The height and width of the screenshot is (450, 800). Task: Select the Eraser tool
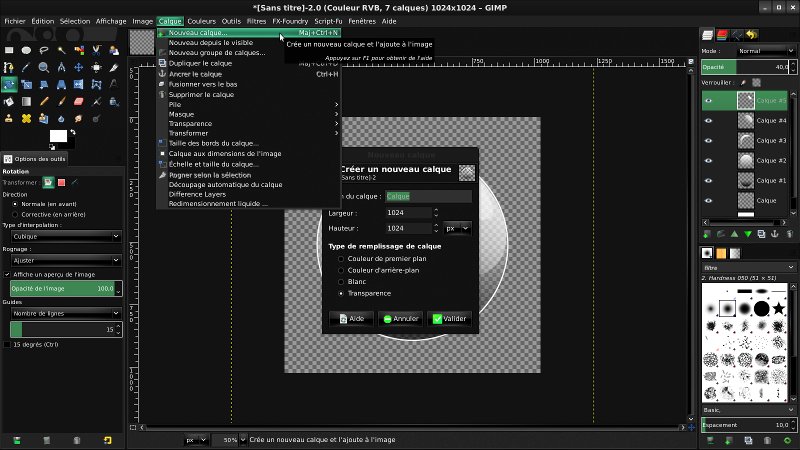[79, 102]
